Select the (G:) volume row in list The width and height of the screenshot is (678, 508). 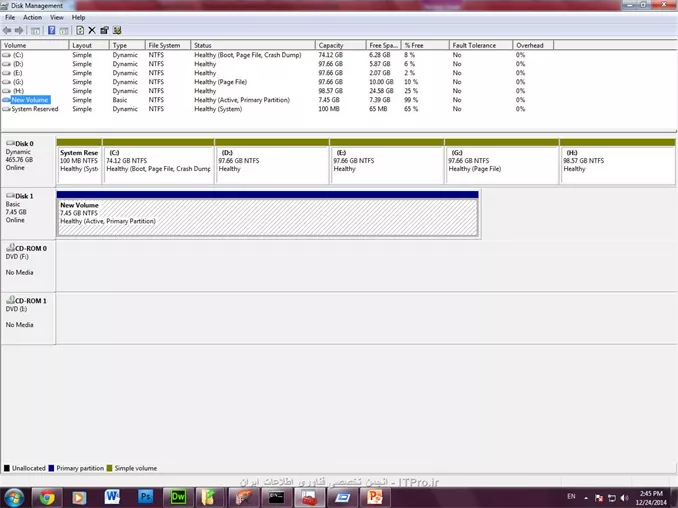click(x=277, y=82)
